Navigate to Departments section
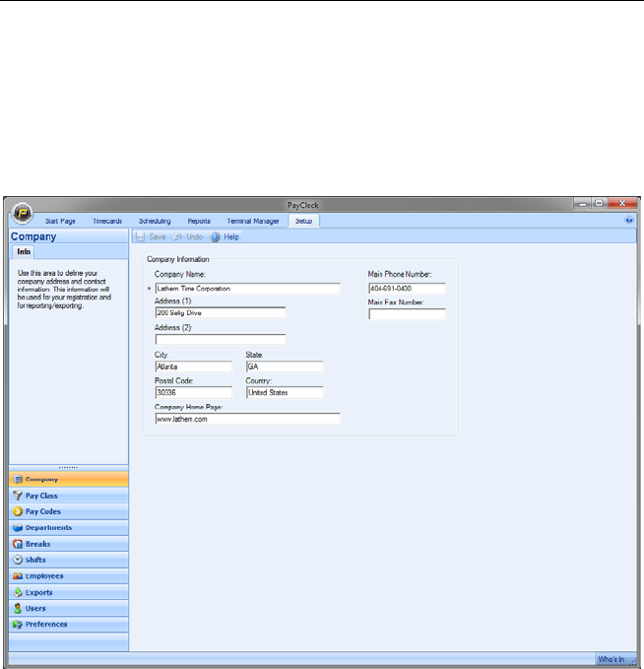The width and height of the screenshot is (644, 669). tap(69, 527)
